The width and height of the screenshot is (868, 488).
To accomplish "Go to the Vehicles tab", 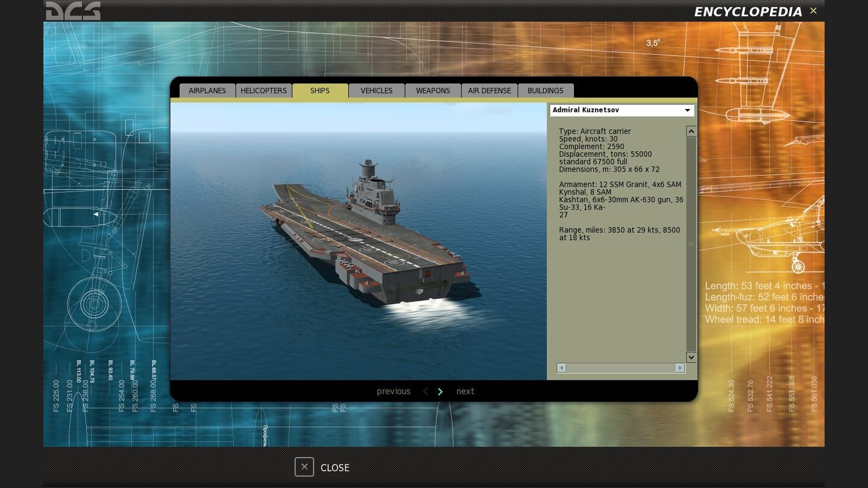I will click(x=377, y=91).
